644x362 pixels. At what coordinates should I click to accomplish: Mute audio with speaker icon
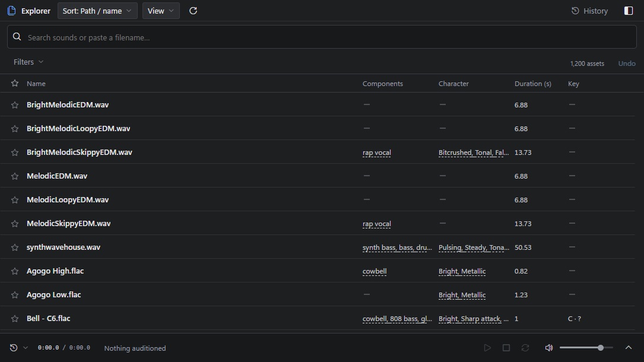(548, 348)
